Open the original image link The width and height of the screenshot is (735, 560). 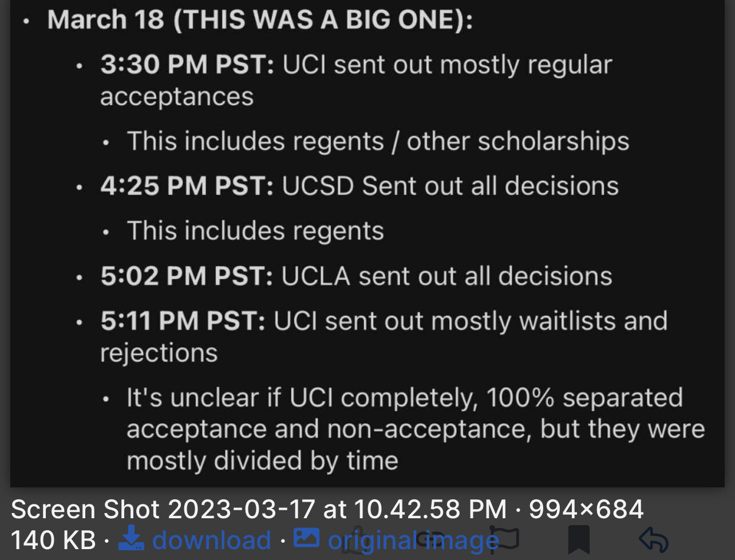[x=413, y=539]
